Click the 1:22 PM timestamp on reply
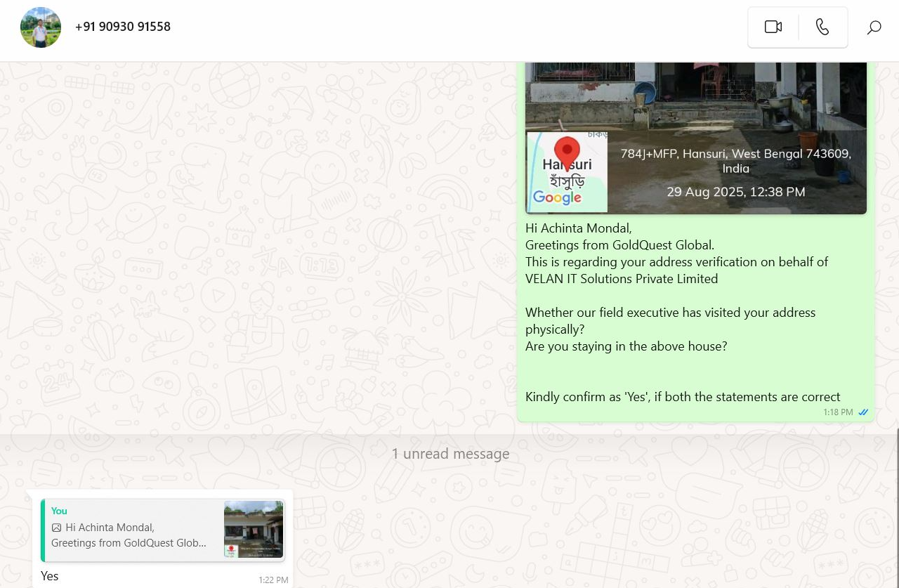The height and width of the screenshot is (588, 899). 273,580
